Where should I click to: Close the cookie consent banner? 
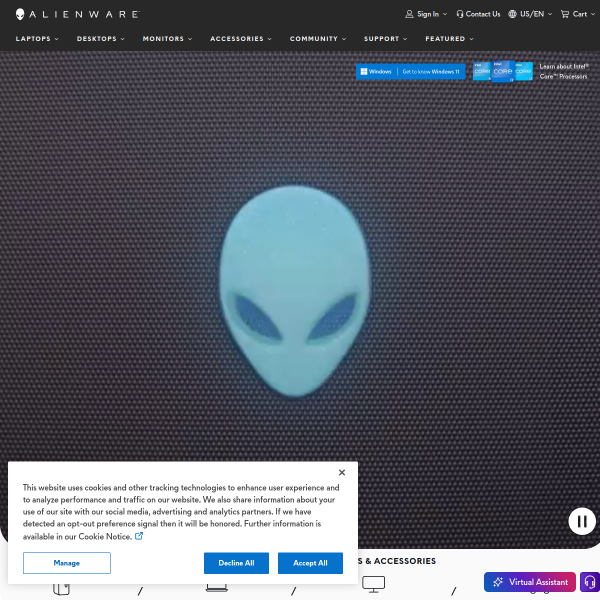tap(342, 473)
